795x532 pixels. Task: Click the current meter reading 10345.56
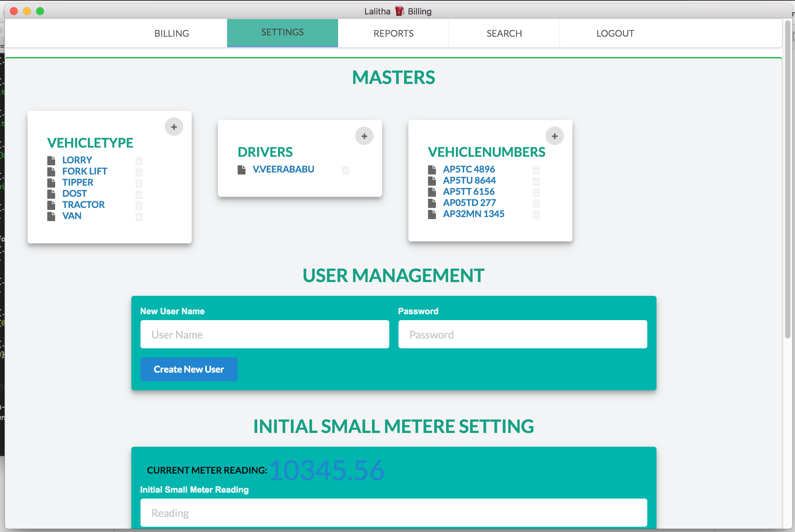[x=327, y=470]
